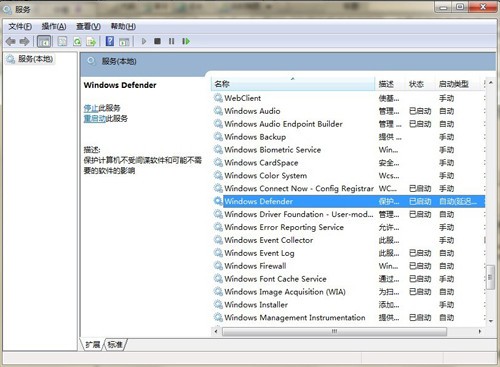Select Windows Firewall service icon
The height and width of the screenshot is (367, 500).
click(x=218, y=266)
